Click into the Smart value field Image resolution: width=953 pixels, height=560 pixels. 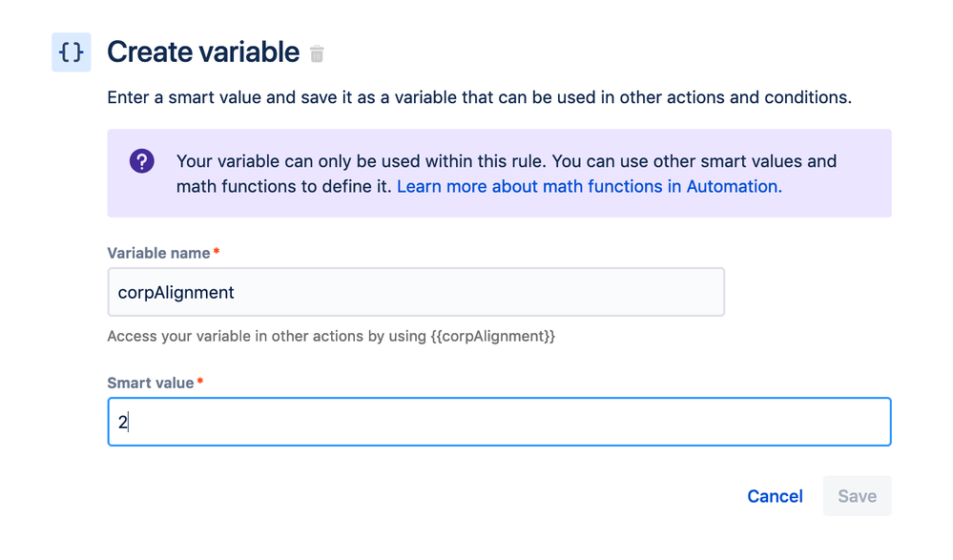[x=499, y=422]
